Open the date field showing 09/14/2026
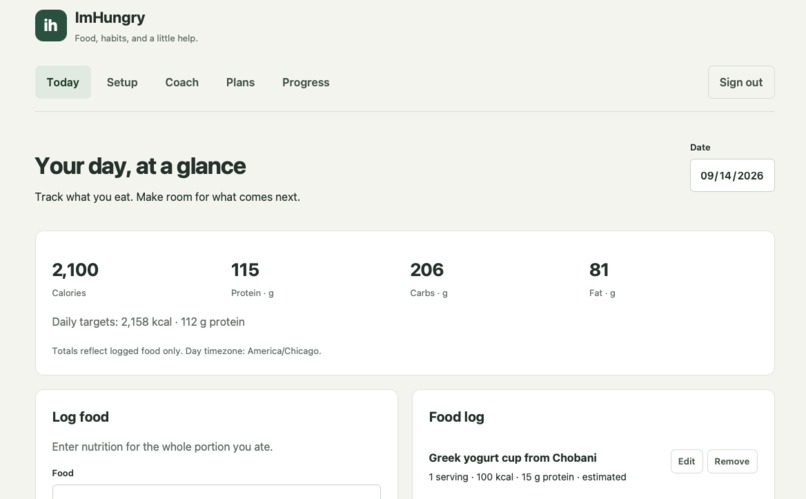806x499 pixels. (732, 175)
